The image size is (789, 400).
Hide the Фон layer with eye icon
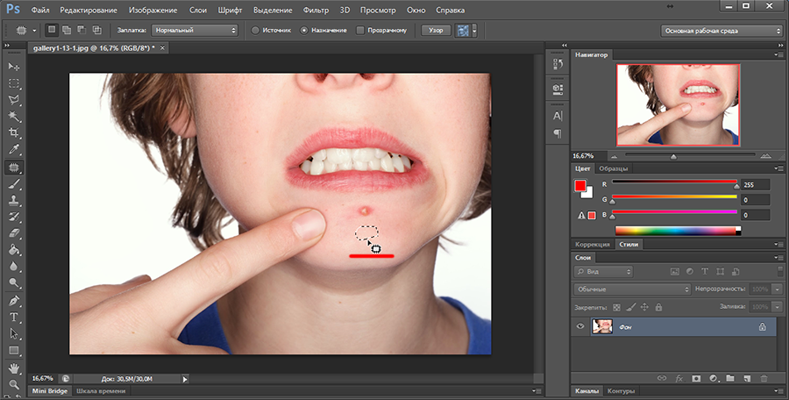[x=580, y=326]
